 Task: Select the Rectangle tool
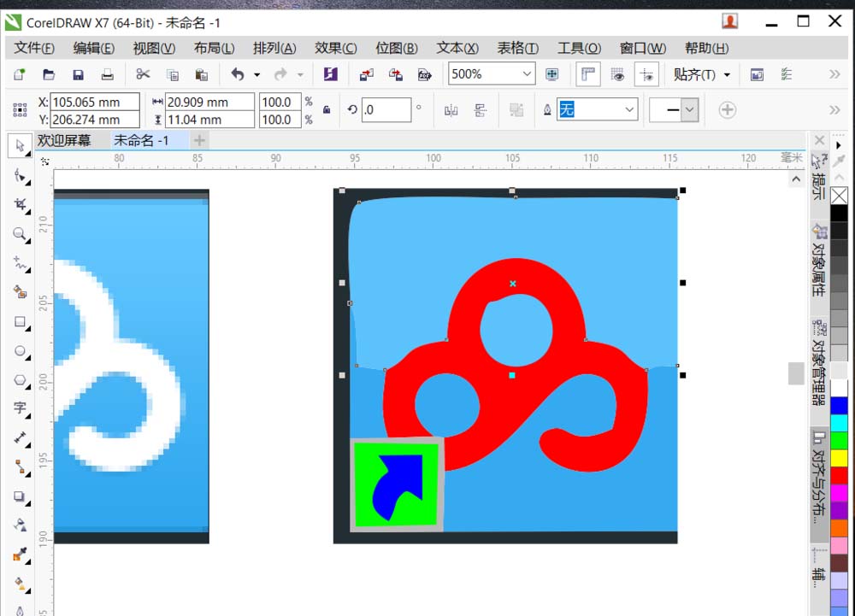point(20,321)
